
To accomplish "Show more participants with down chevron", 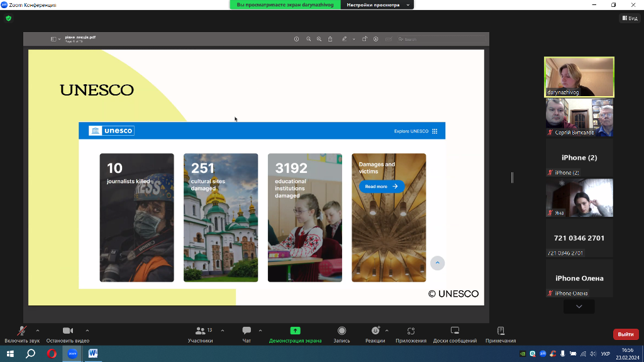I will [x=579, y=307].
